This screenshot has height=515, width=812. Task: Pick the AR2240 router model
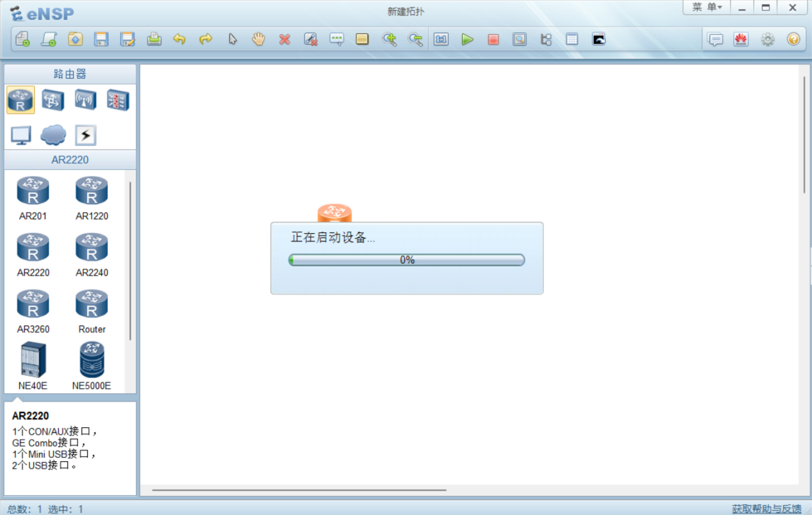[92, 255]
